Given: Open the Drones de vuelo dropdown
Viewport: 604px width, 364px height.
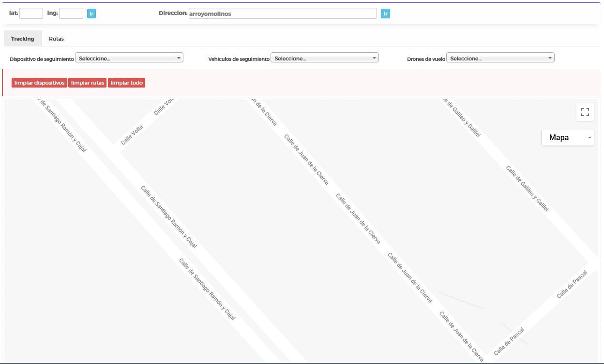Looking at the screenshot, I should pos(500,58).
